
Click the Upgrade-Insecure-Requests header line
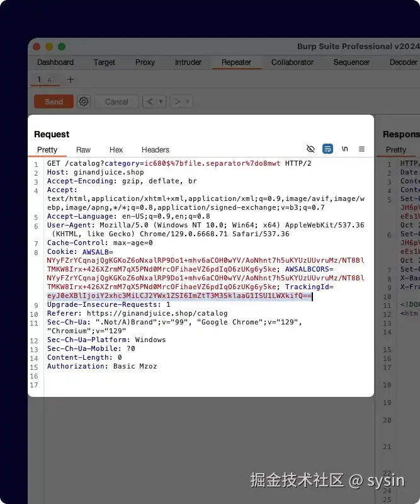[108, 304]
